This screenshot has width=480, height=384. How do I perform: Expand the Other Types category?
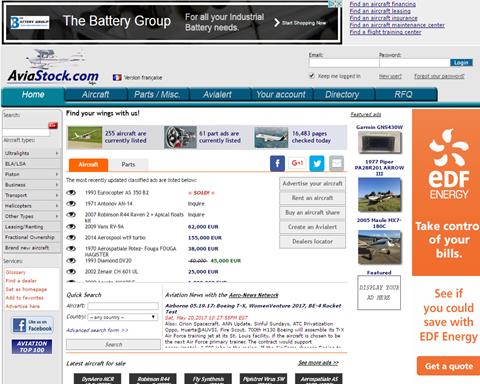32,216
